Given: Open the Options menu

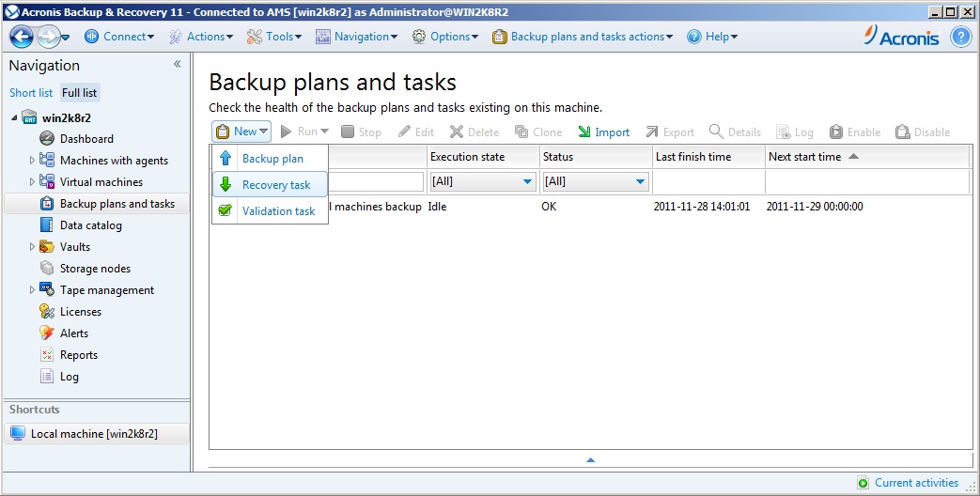Looking at the screenshot, I should pyautogui.click(x=445, y=37).
